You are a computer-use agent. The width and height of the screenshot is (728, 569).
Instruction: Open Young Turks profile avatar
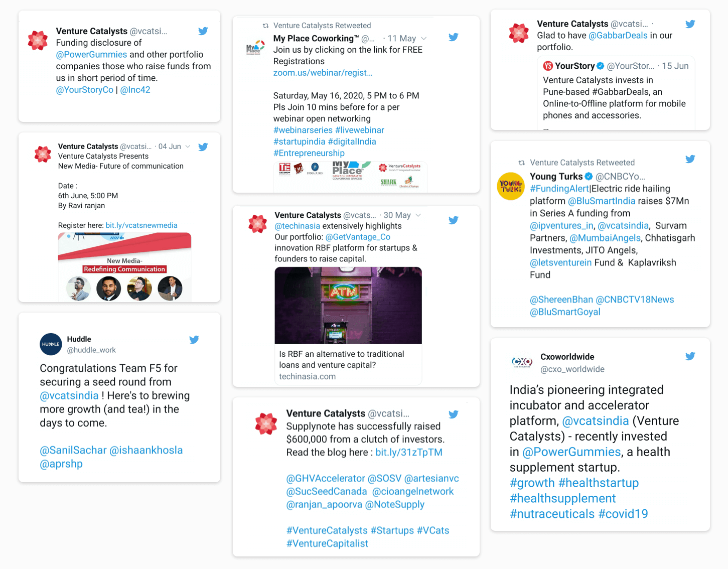[x=511, y=186]
